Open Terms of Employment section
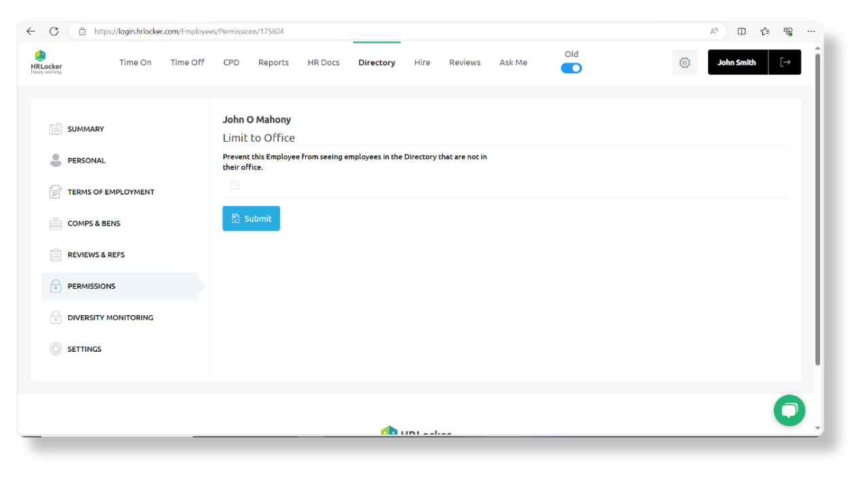The width and height of the screenshot is (868, 488). coord(111,192)
